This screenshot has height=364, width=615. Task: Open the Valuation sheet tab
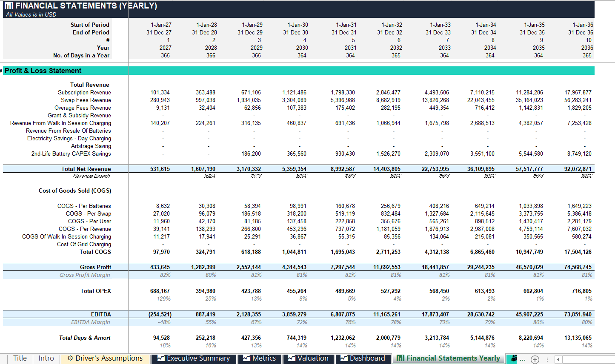[x=309, y=358]
